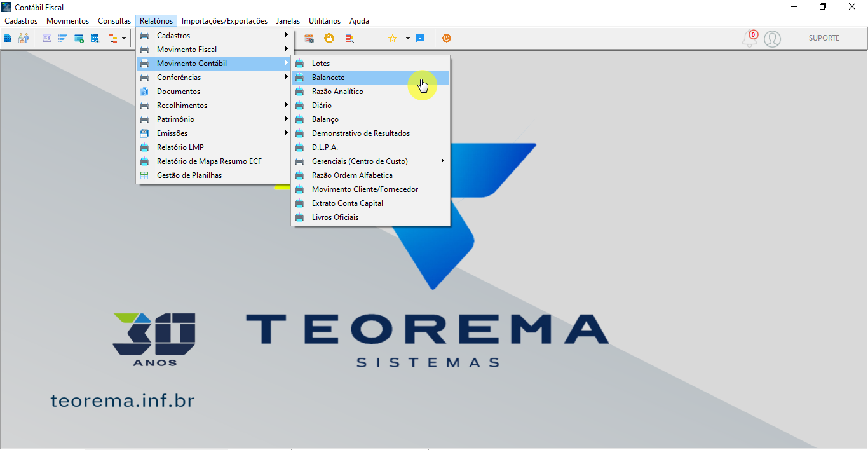The height and width of the screenshot is (450, 868).
Task: Click the window with green plus icon
Action: tap(79, 38)
